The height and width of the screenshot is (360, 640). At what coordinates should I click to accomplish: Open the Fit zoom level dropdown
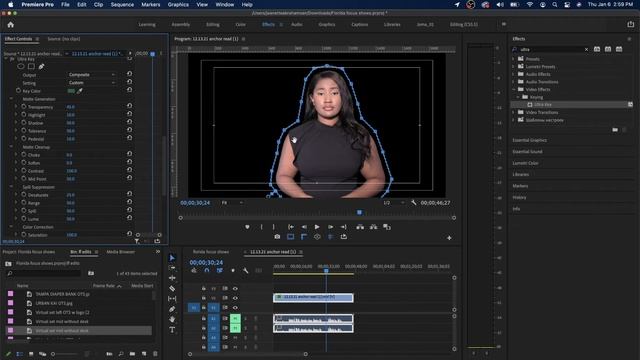[x=231, y=202]
